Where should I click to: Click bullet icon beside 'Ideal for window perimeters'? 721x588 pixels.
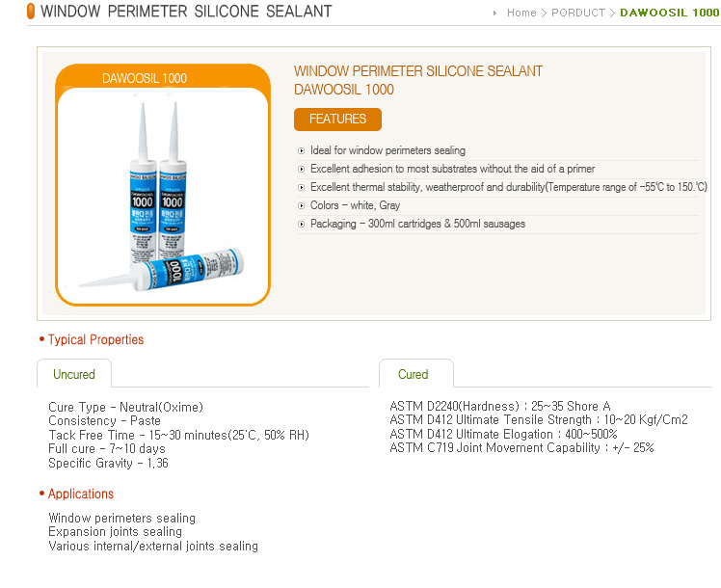(x=301, y=150)
